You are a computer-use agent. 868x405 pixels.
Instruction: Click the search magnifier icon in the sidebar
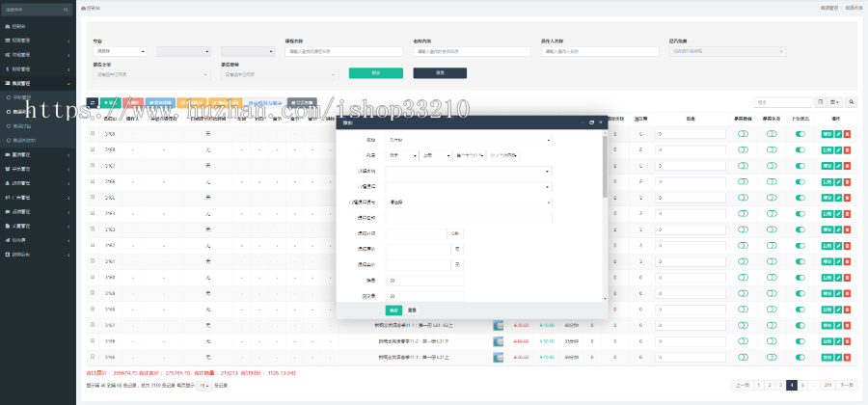(x=68, y=8)
